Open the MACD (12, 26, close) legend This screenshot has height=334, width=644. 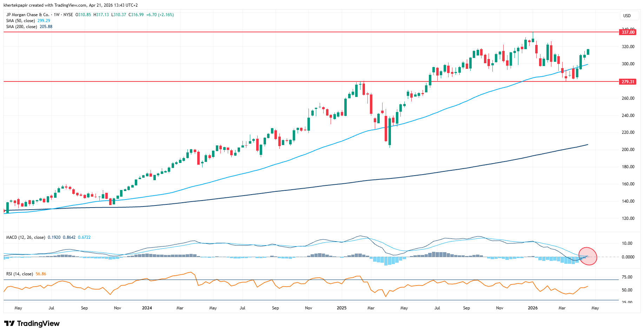click(x=26, y=237)
